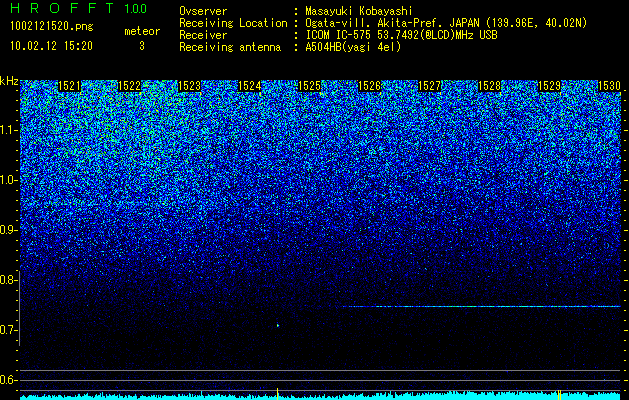This screenshot has width=629, height=400.
Task: Click the 1521 time marker
Action: point(69,86)
